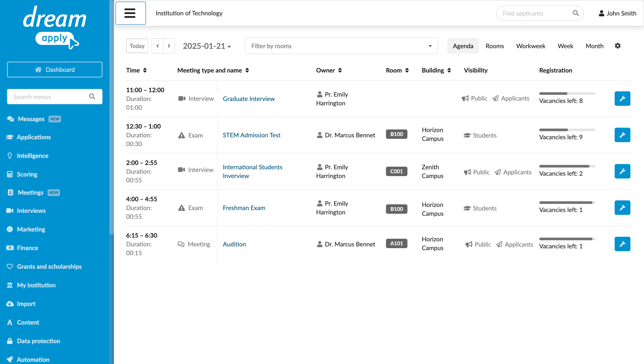This screenshot has width=644, height=364.
Task: Click the Data protection lock icon
Action: coord(10,341)
